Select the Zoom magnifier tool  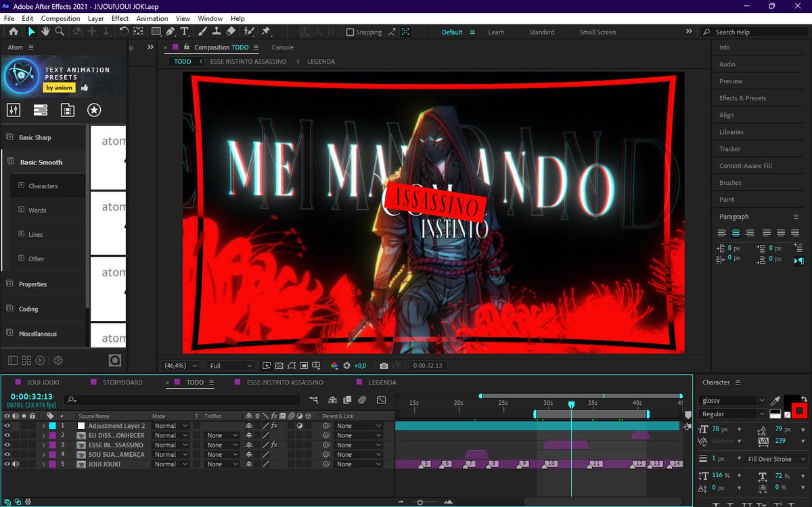pos(60,32)
